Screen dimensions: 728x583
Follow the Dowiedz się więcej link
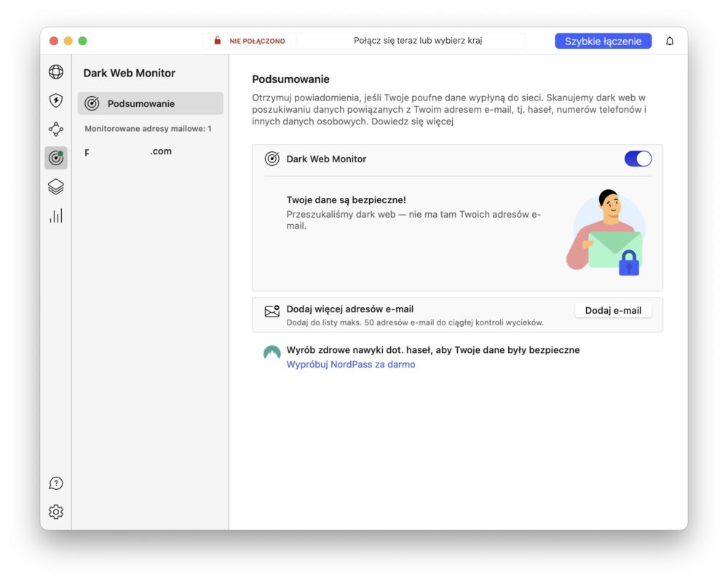(x=412, y=122)
